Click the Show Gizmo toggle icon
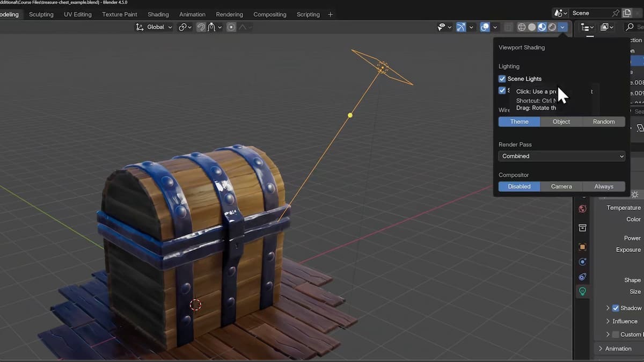 click(462, 27)
